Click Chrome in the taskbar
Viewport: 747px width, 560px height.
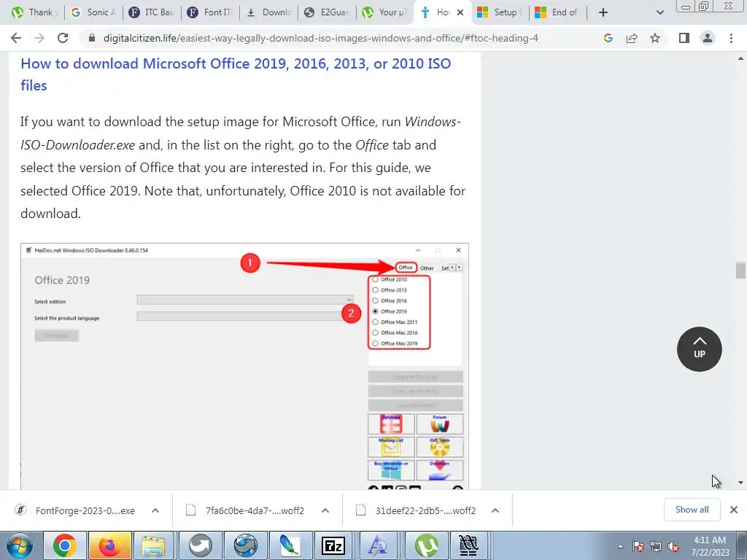pyautogui.click(x=64, y=545)
